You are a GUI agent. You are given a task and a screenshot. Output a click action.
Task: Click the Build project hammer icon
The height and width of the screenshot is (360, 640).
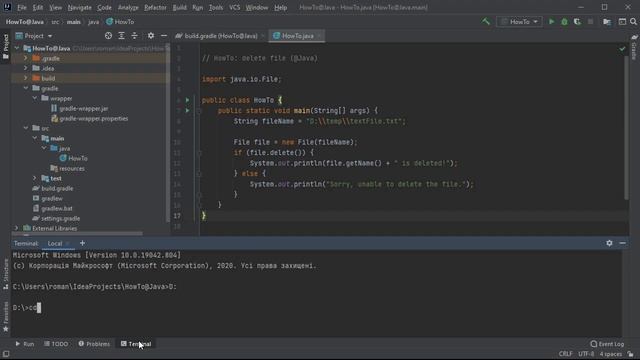click(x=485, y=21)
